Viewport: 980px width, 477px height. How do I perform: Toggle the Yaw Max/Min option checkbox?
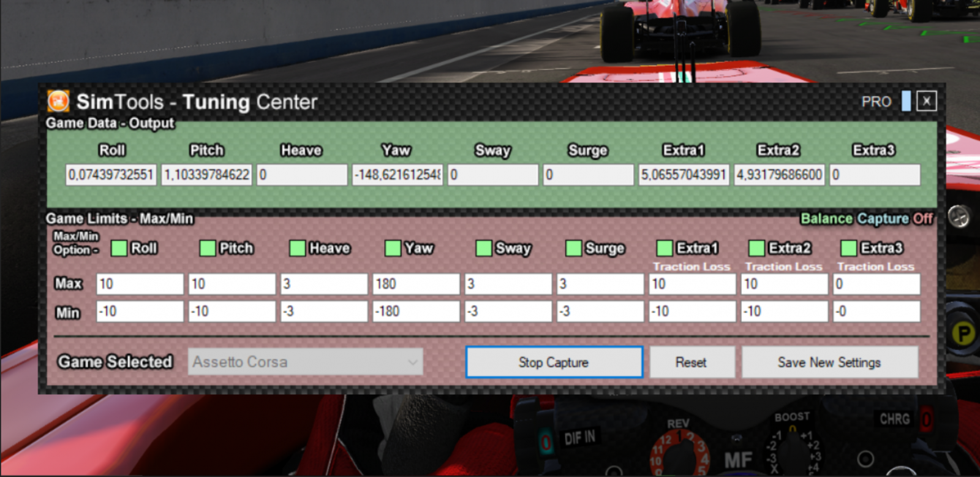393,248
